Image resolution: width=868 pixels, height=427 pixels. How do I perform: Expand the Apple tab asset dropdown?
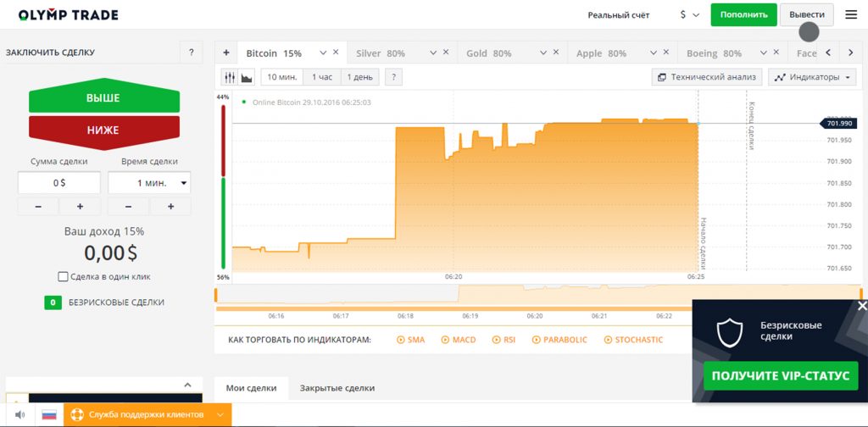tap(654, 53)
